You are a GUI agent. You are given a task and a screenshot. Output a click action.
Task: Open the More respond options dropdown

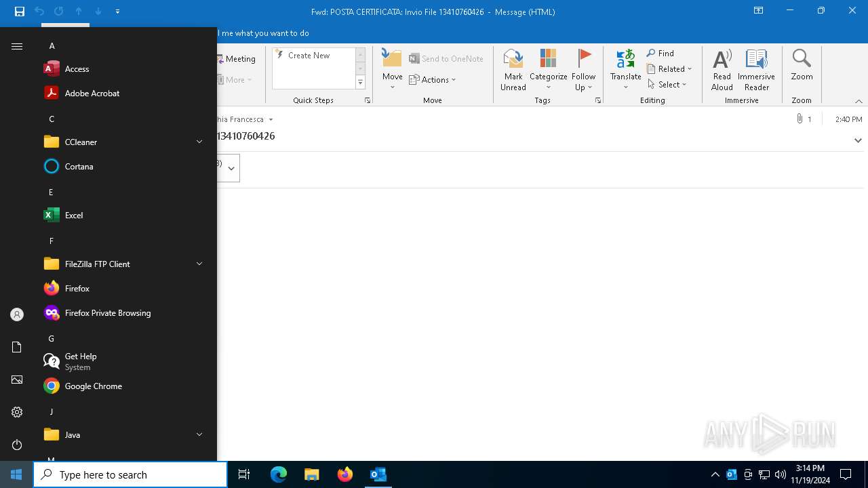(235, 79)
